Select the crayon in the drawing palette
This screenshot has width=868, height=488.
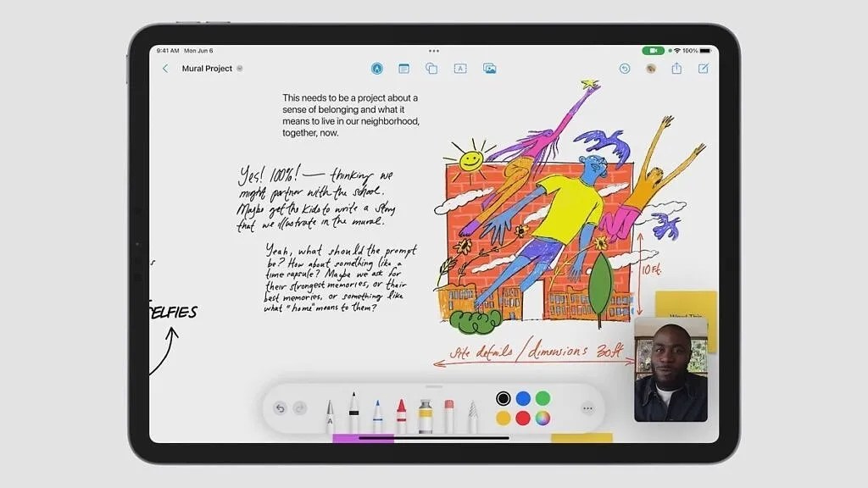click(x=401, y=413)
